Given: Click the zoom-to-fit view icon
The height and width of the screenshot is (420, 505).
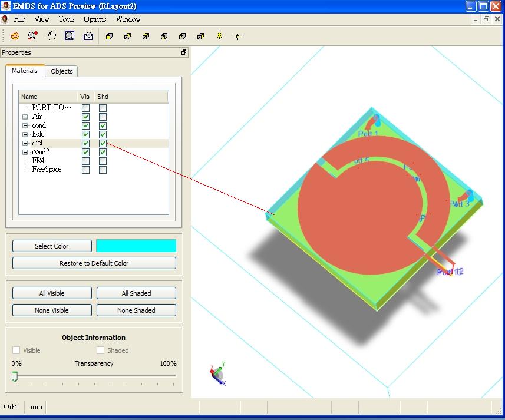Looking at the screenshot, I should tap(88, 36).
